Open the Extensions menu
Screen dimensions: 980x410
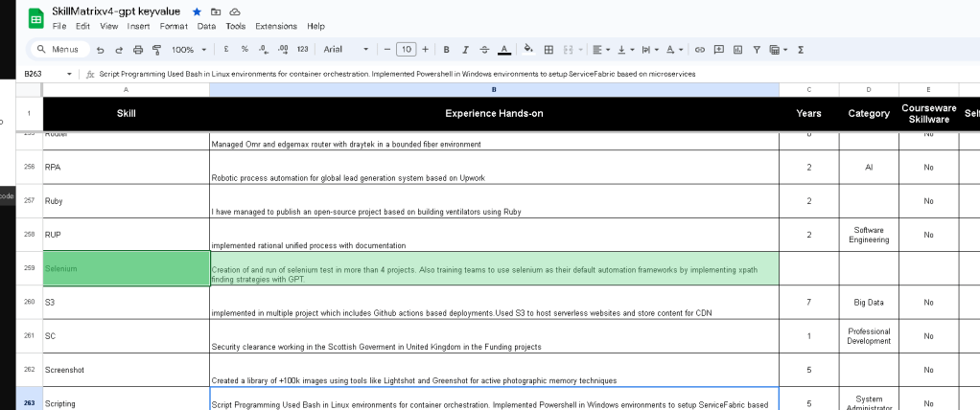275,26
